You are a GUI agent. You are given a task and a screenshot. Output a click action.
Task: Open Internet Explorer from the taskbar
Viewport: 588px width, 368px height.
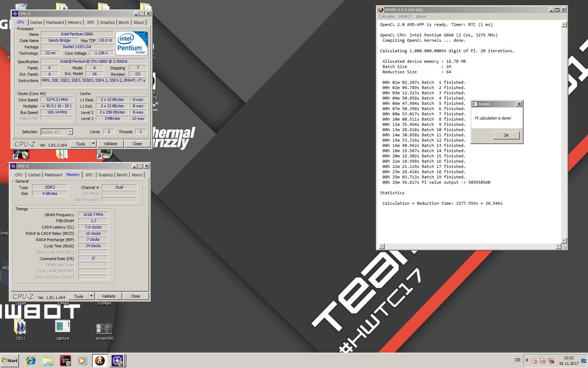pyautogui.click(x=31, y=360)
